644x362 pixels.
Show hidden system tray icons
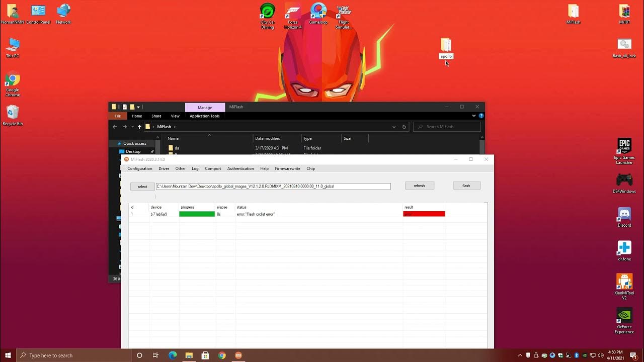pos(520,355)
